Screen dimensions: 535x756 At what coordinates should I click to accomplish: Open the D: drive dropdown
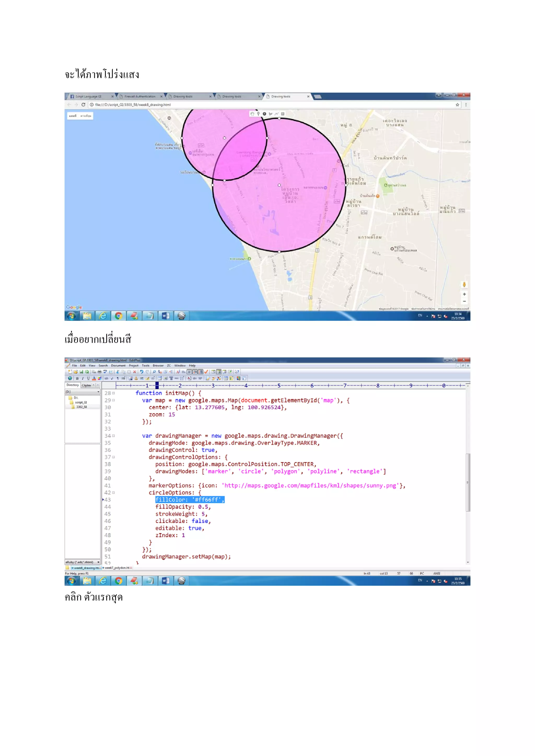[x=98, y=392]
